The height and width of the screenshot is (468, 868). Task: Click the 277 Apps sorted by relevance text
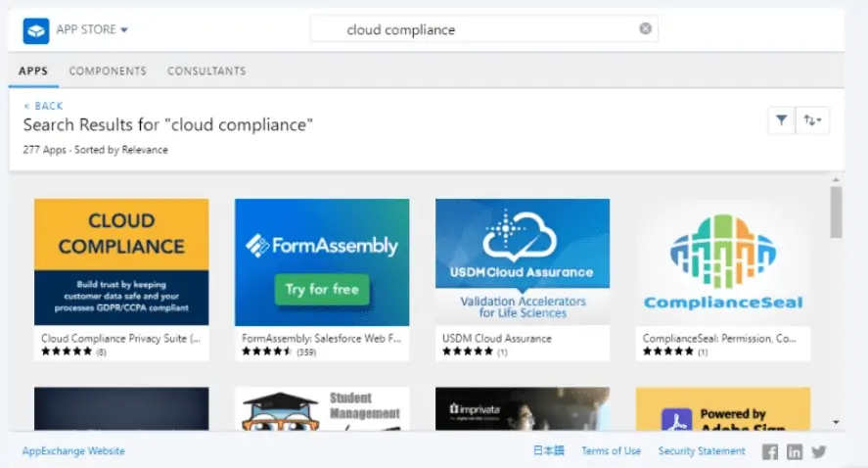click(x=95, y=150)
